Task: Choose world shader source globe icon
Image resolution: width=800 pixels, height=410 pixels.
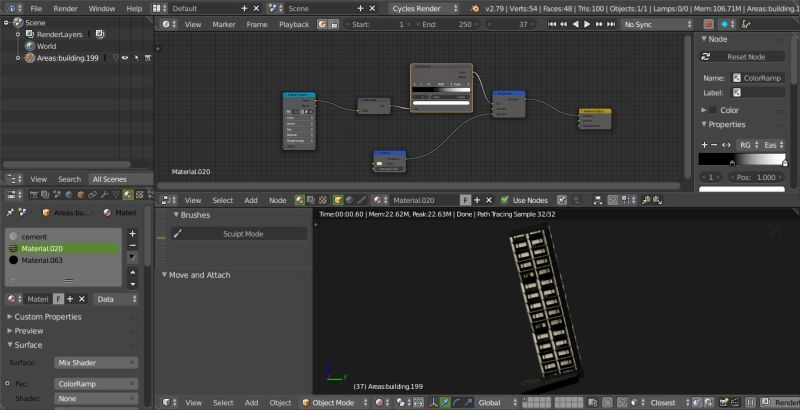Action: pos(349,200)
